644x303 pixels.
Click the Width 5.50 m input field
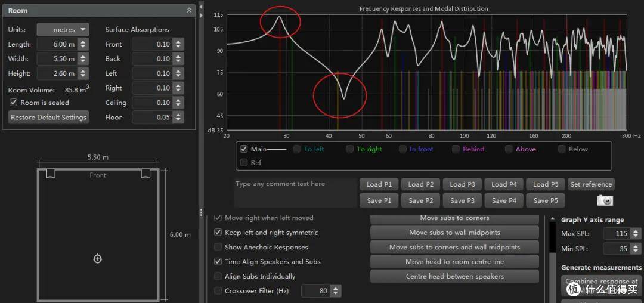click(x=57, y=58)
